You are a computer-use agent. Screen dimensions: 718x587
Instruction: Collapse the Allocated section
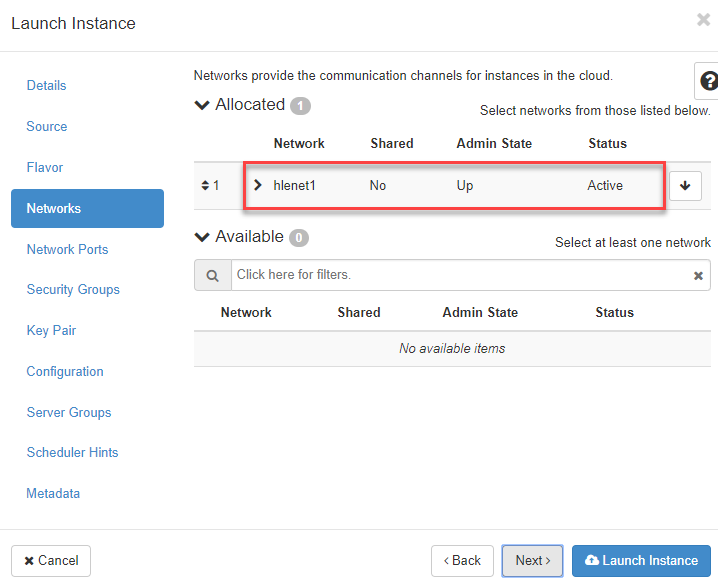(x=203, y=105)
